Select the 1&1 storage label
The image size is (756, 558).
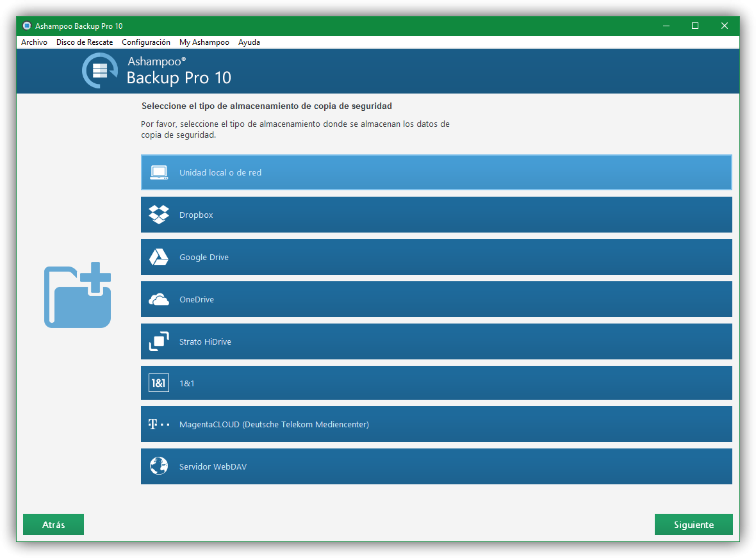pos(186,383)
